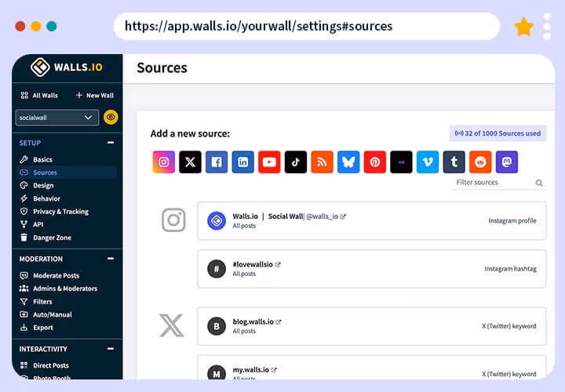Image resolution: width=565 pixels, height=392 pixels.
Task: Add a Bluesky source
Action: pos(348,162)
